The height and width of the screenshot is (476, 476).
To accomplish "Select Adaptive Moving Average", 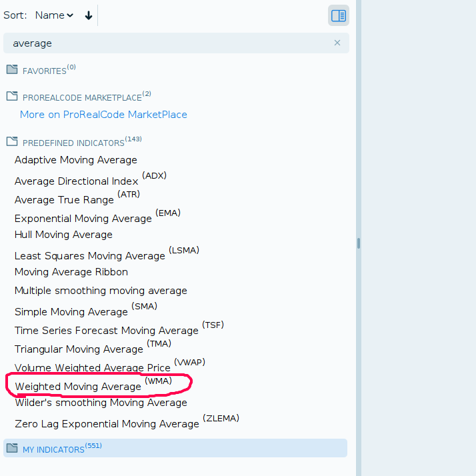I will click(x=76, y=160).
